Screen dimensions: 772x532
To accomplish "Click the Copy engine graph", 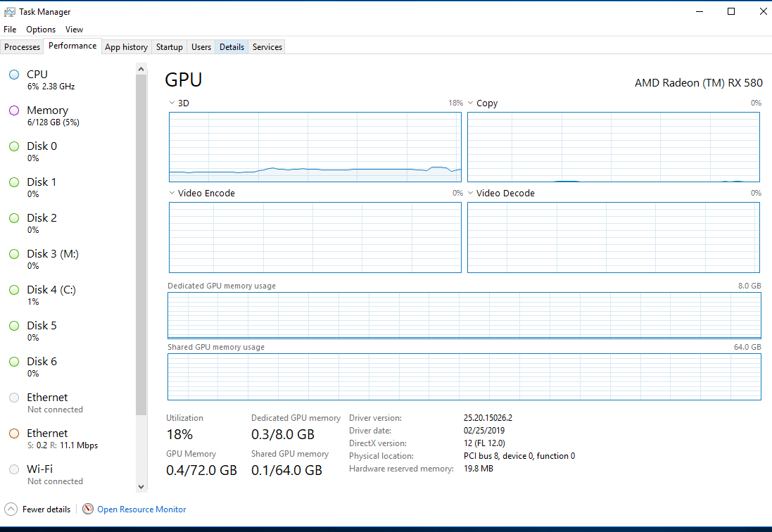I will (614, 147).
